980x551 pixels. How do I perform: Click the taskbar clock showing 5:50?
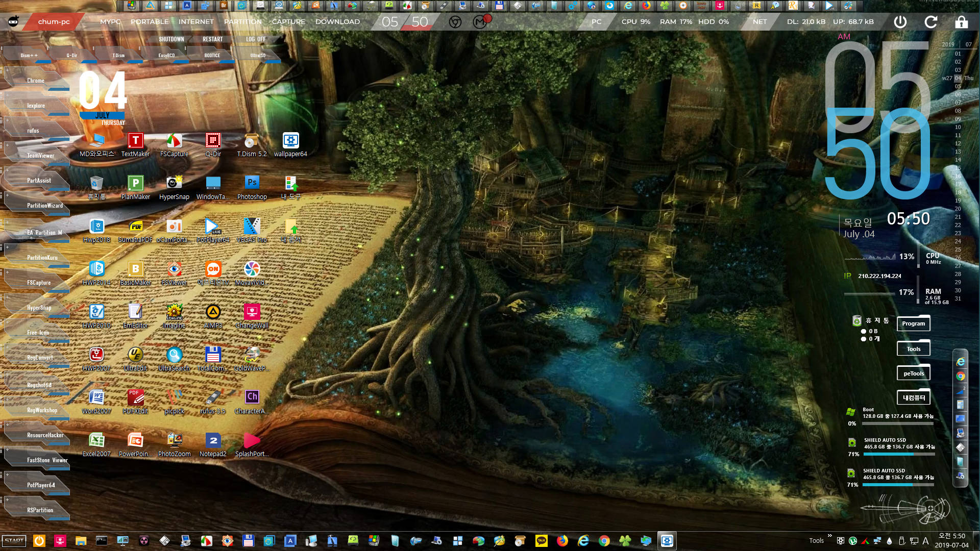(951, 540)
